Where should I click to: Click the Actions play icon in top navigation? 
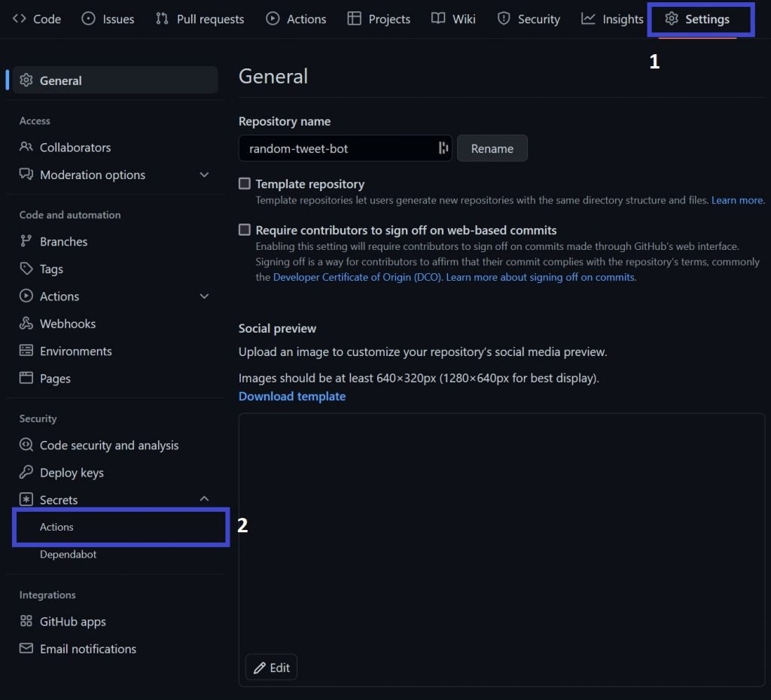[x=273, y=19]
